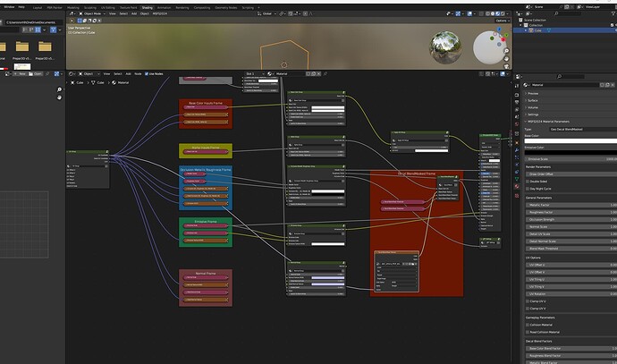Select the Cube row in the Outliner
This screenshot has width=617, height=364.
565,30
